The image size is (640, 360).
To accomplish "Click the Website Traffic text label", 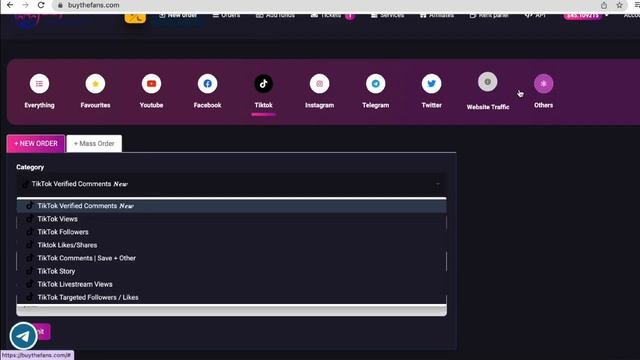I will point(488,107).
